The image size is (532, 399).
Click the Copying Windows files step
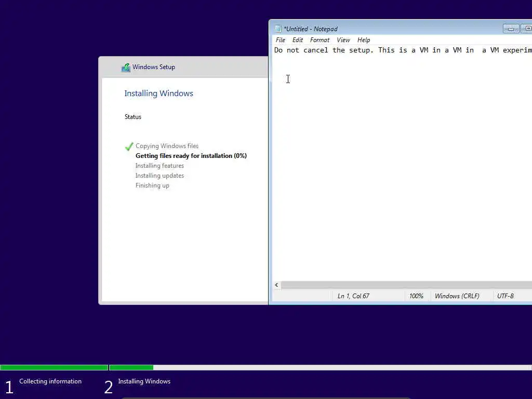click(167, 146)
